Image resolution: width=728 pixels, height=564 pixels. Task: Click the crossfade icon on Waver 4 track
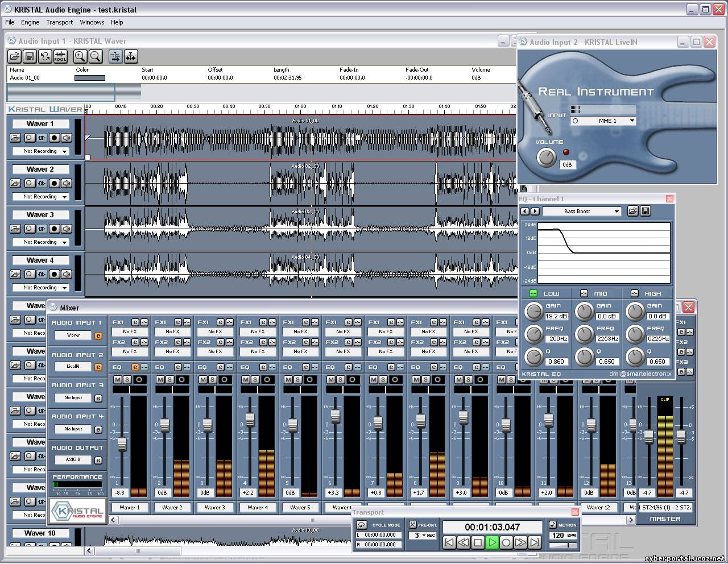(x=42, y=274)
